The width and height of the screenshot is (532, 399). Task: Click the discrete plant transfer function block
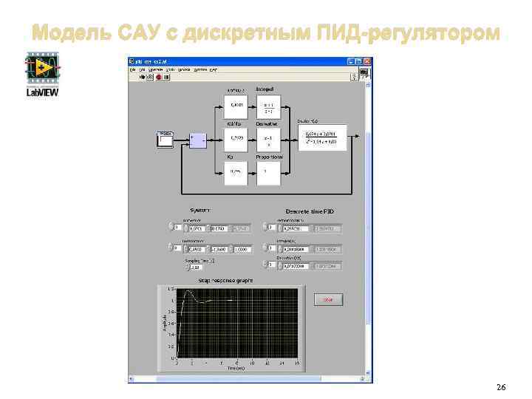322,137
